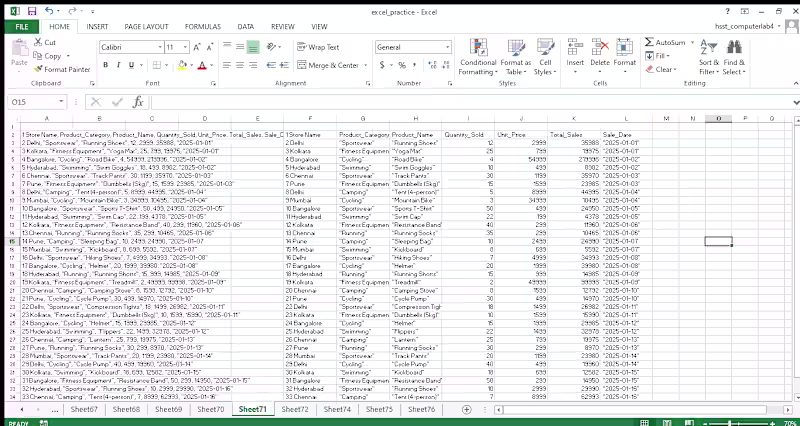Click the Decrease Decimal icon

[x=446, y=65]
